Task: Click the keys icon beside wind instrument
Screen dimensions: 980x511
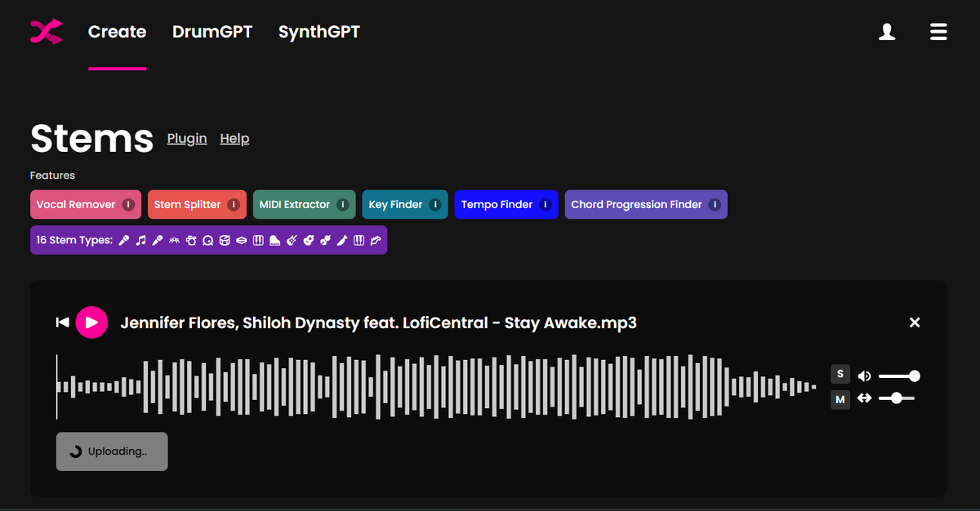Action: pos(359,241)
